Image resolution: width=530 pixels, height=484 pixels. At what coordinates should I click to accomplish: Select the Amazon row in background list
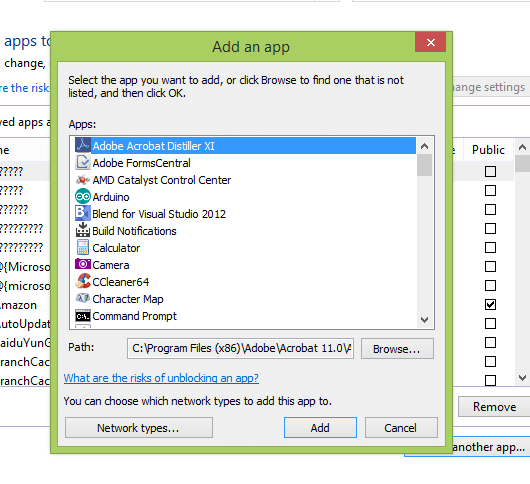pyautogui.click(x=25, y=305)
